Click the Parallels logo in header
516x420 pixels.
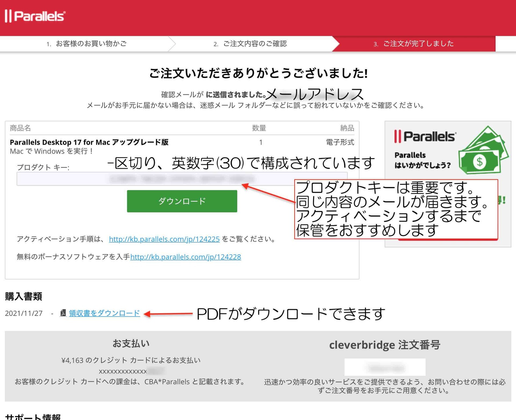click(35, 16)
